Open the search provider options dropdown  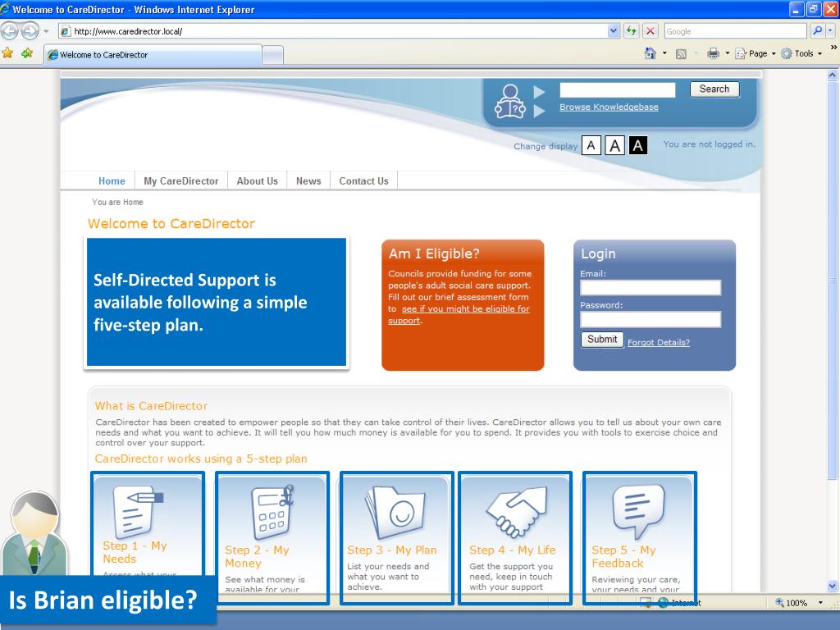tap(830, 31)
